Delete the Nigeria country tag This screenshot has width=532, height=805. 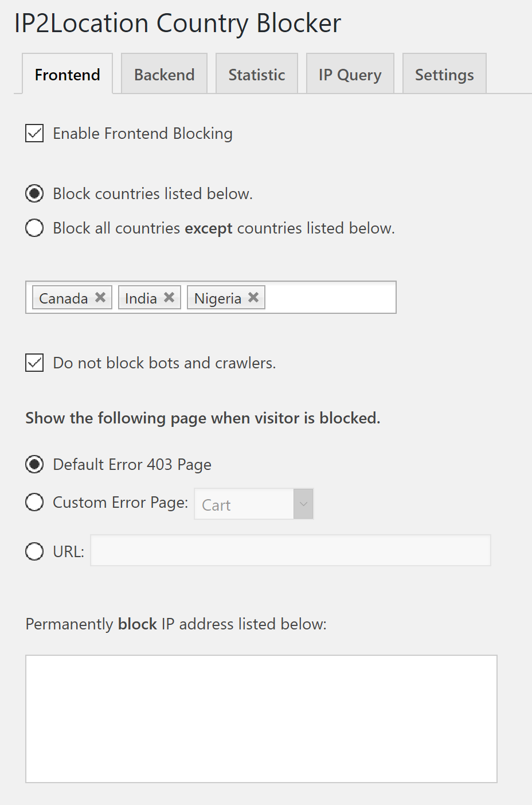[253, 297]
